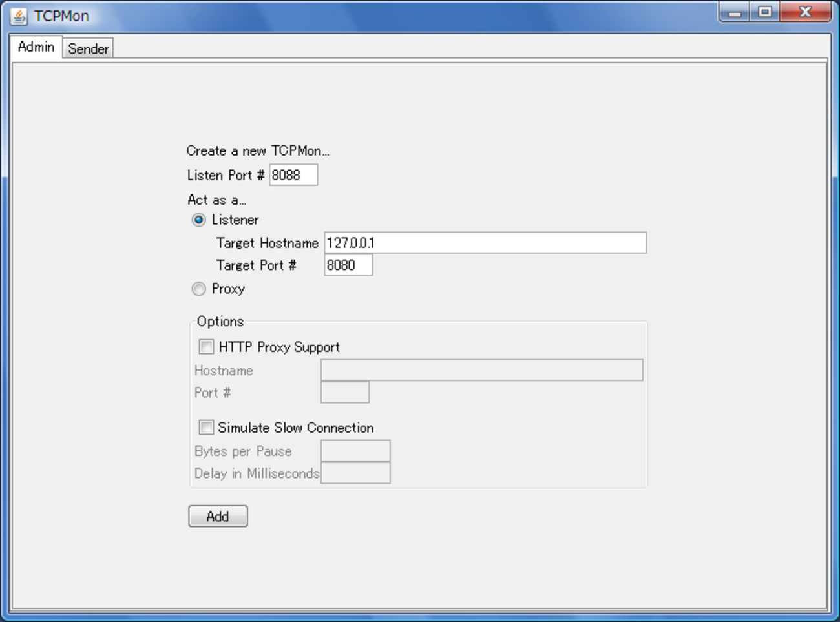Click the 'Act as a...' label
840x622 pixels.
[x=216, y=200]
